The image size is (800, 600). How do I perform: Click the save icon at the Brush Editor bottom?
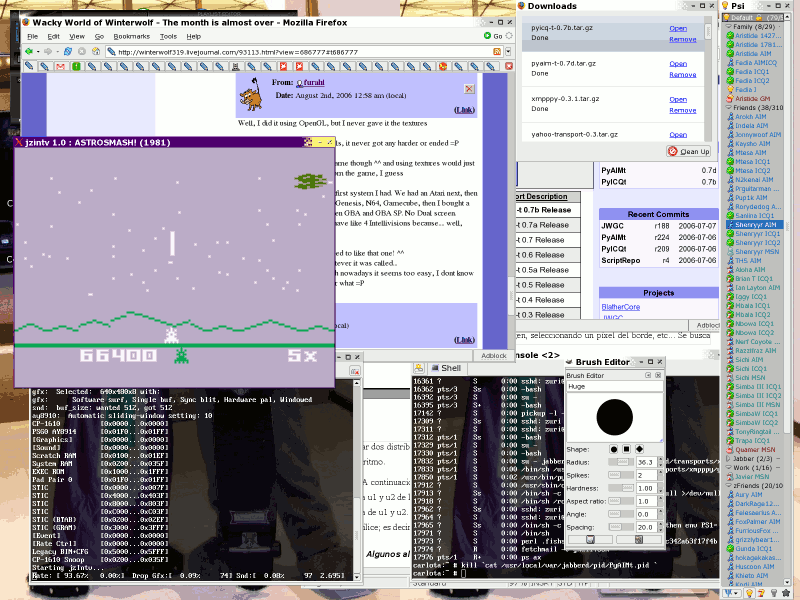point(590,540)
